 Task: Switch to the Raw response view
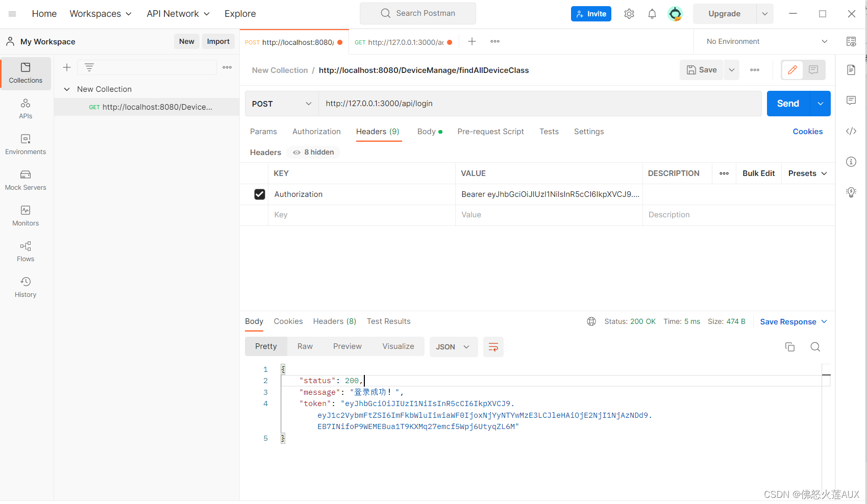coord(305,346)
